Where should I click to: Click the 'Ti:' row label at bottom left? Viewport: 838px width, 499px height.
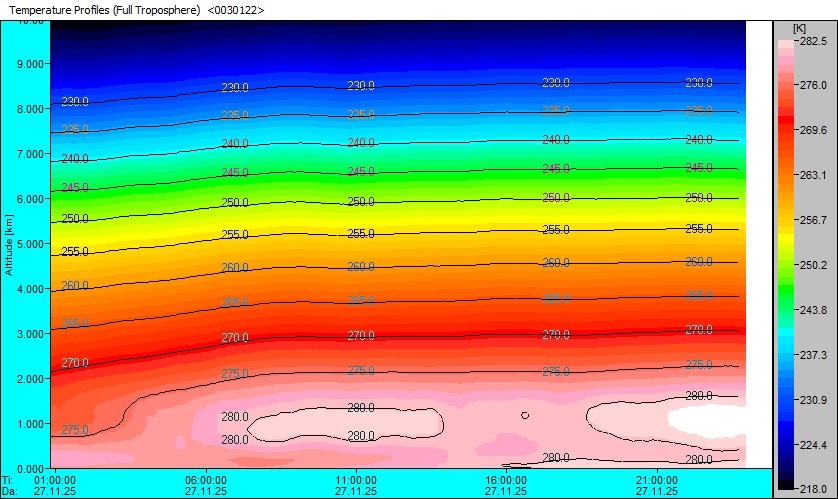point(8,479)
